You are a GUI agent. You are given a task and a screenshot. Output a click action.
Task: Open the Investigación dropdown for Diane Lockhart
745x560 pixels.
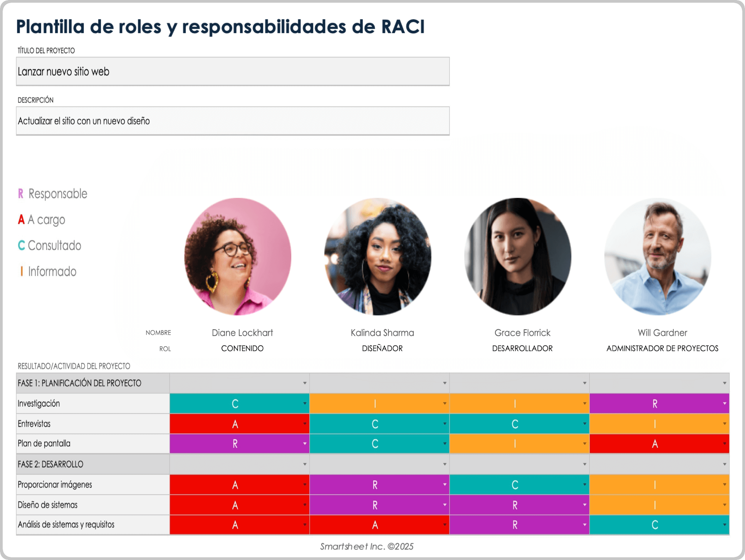pos(304,404)
